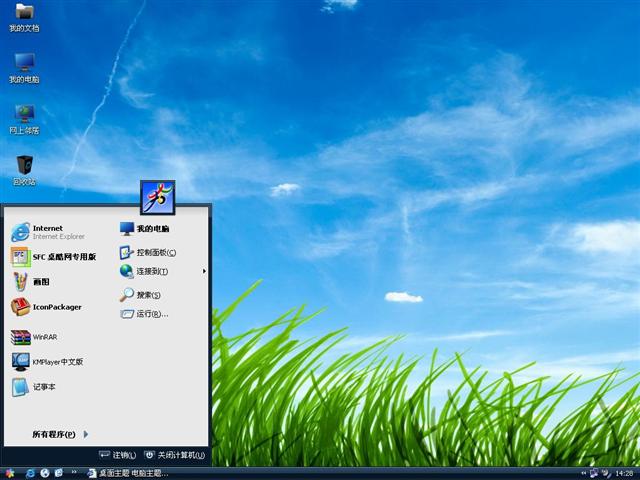Open 我的电脑 in Start menu right column
This screenshot has width=640, height=480.
click(144, 229)
